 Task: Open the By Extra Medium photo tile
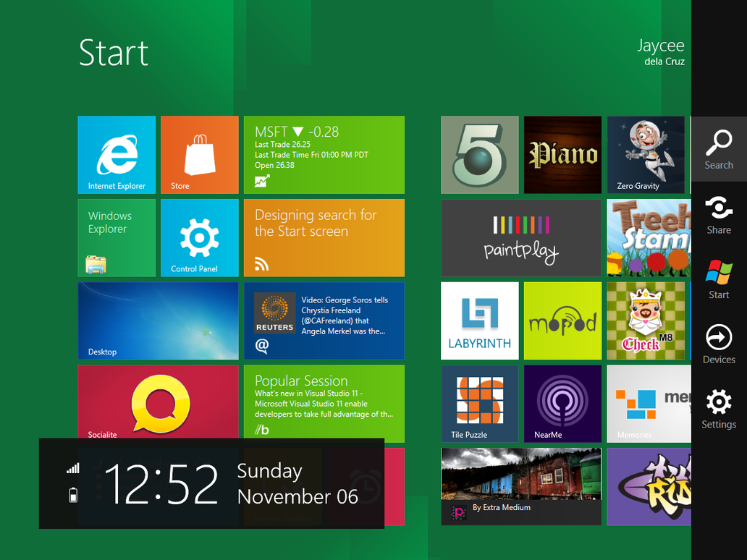pyautogui.click(x=521, y=486)
